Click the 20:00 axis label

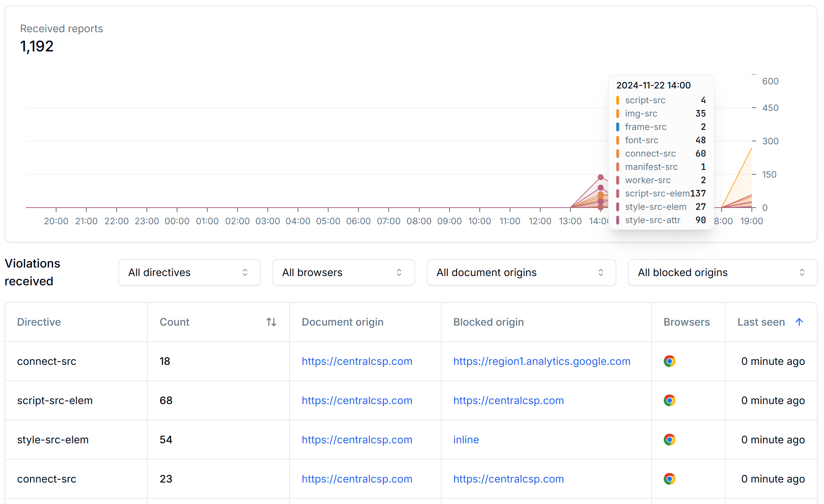click(56, 221)
